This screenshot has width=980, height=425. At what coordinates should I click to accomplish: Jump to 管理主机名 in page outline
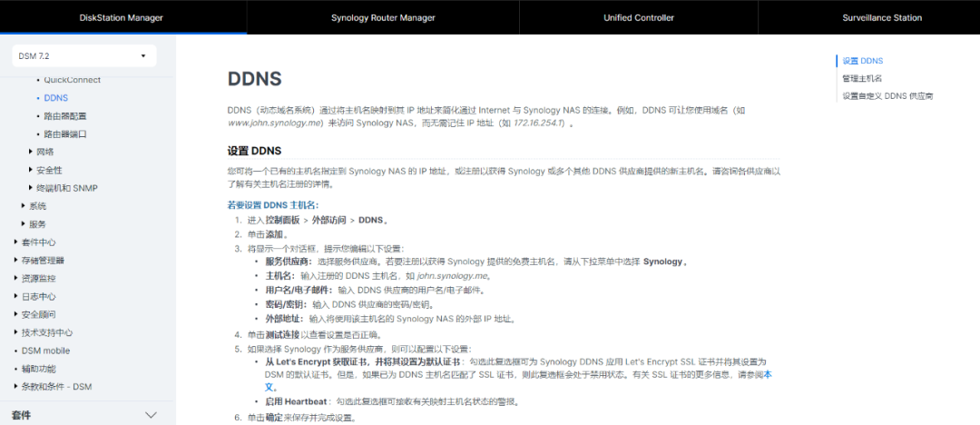(x=862, y=78)
